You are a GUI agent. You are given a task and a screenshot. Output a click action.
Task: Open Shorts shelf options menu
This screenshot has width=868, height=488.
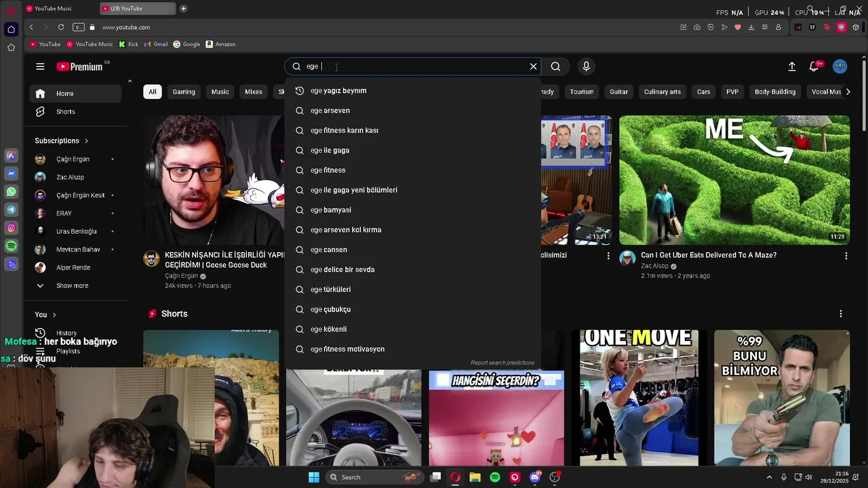click(840, 314)
